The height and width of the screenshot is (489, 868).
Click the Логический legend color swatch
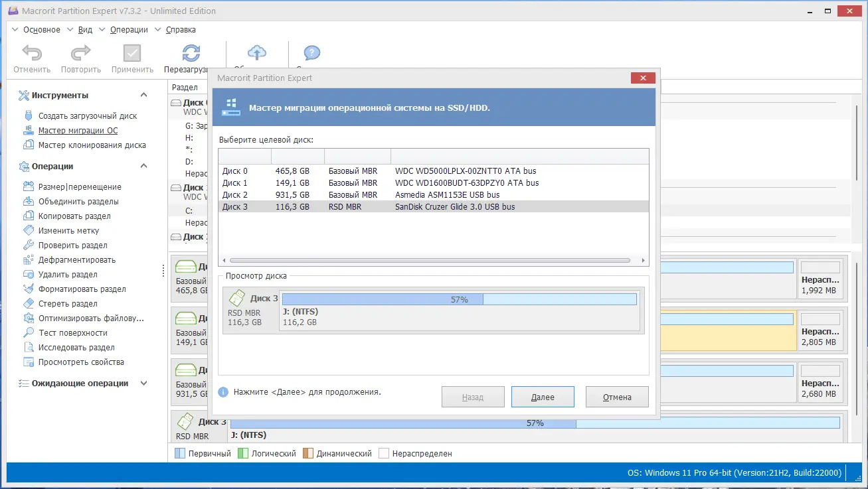[x=243, y=453]
